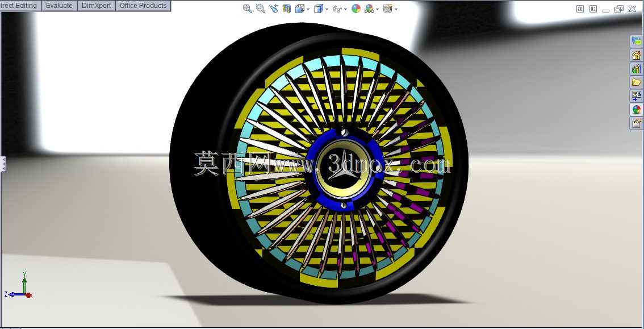Viewport: 644px width, 329px height.
Task: Click the Hide/Show Items glasses icon
Action: pyautogui.click(x=337, y=9)
